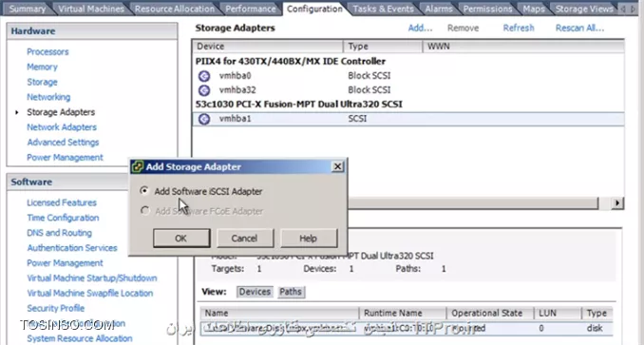The image size is (644, 345).
Task: Open the Storage Views tab
Action: (x=583, y=9)
